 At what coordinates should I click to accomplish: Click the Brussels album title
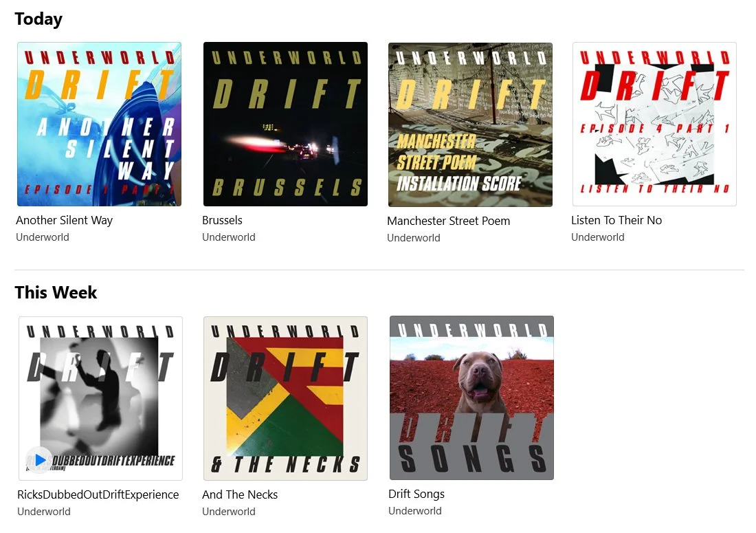[222, 221]
